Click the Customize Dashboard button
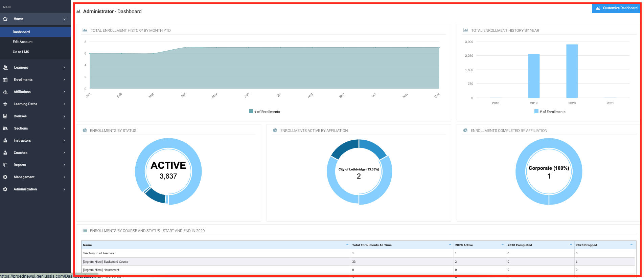Screen dimensions: 644x278 616,8
